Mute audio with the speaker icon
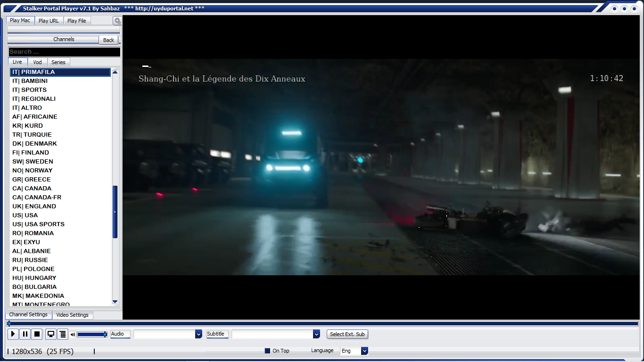Viewport: 644px width, 362px height. coord(73,335)
